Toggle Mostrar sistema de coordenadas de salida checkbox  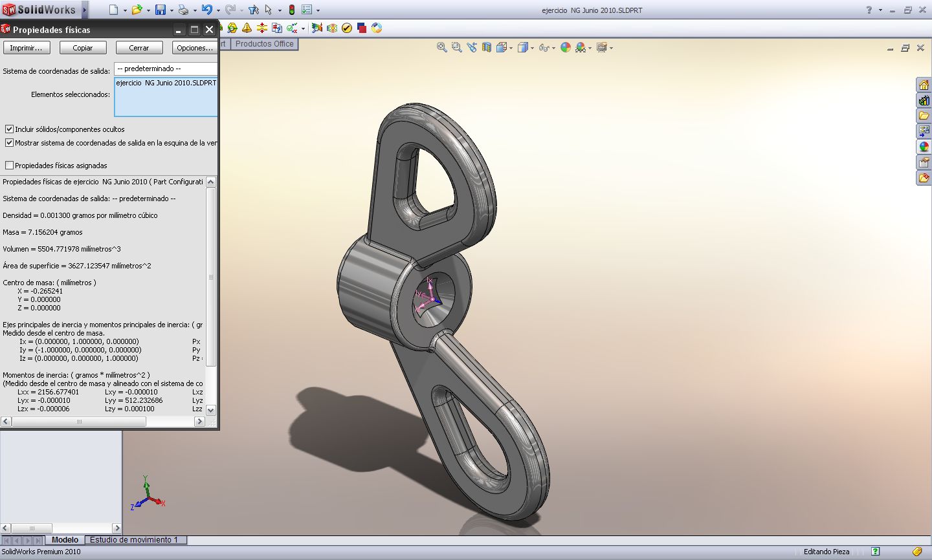coord(9,143)
